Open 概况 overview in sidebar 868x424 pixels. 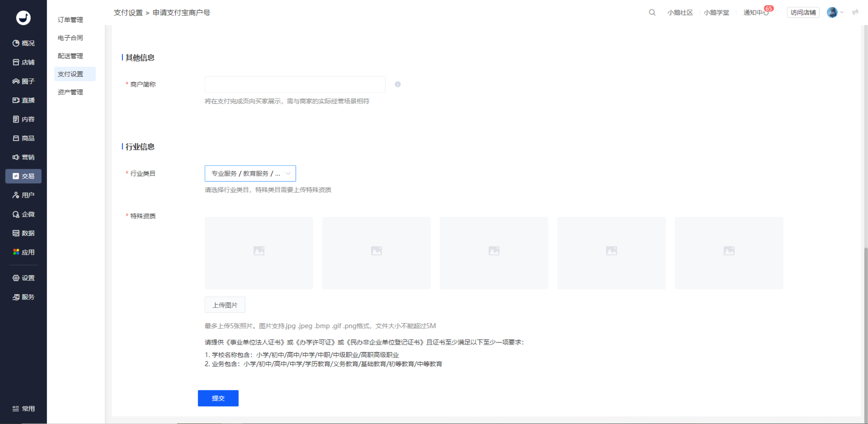coord(23,43)
